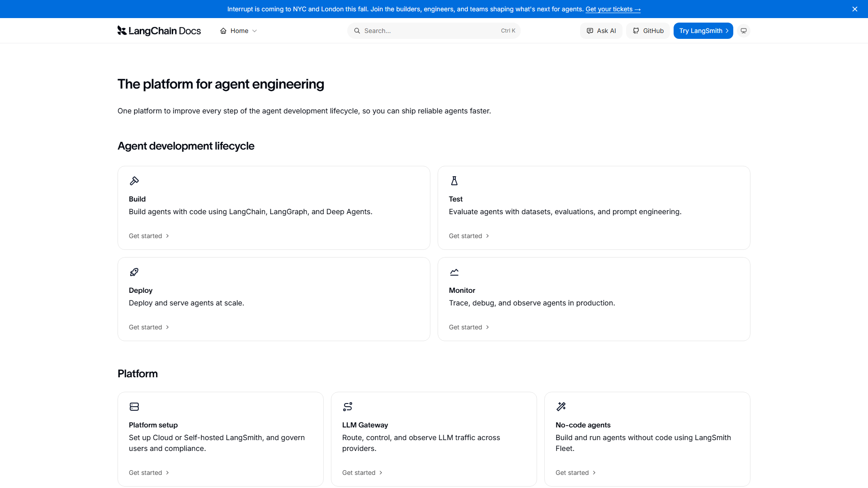Click Get started under Platform setup
This screenshot has height=488, width=868.
(149, 473)
